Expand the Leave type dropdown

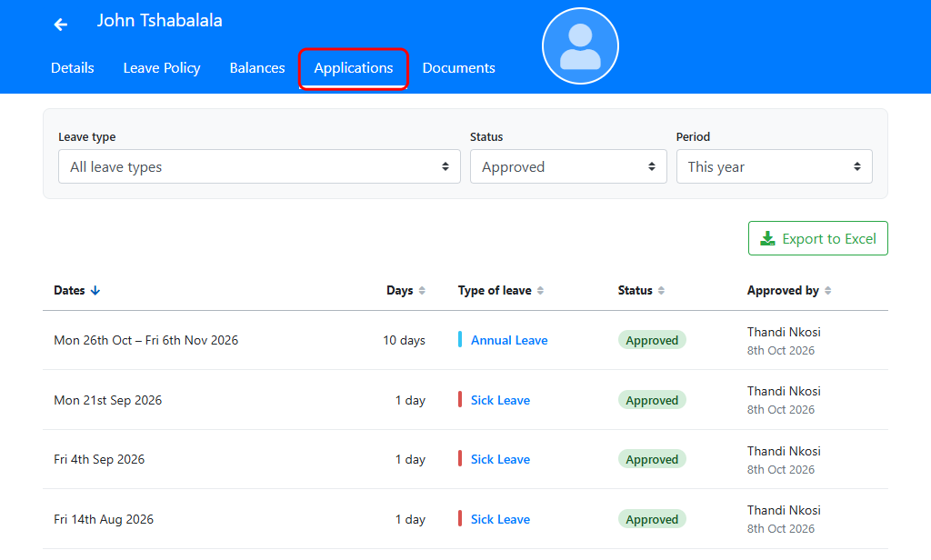tap(259, 166)
